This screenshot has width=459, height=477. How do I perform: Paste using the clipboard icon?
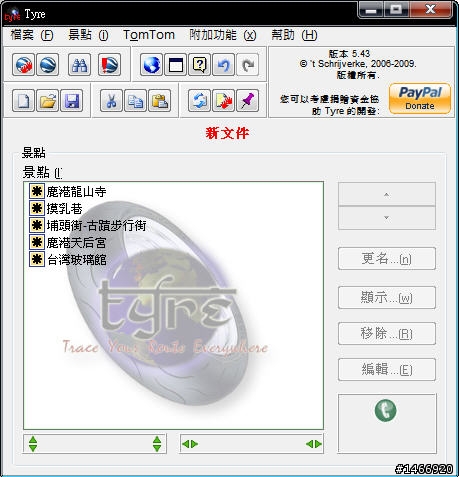(159, 100)
